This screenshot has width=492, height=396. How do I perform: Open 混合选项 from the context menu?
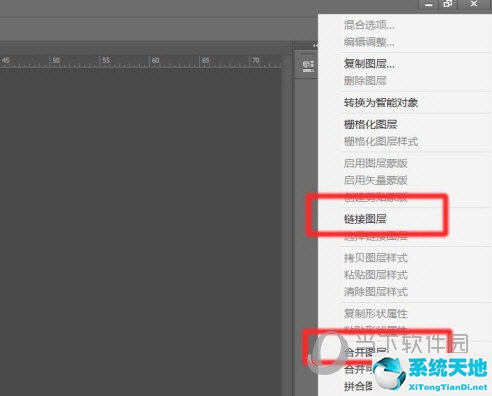[369, 25]
